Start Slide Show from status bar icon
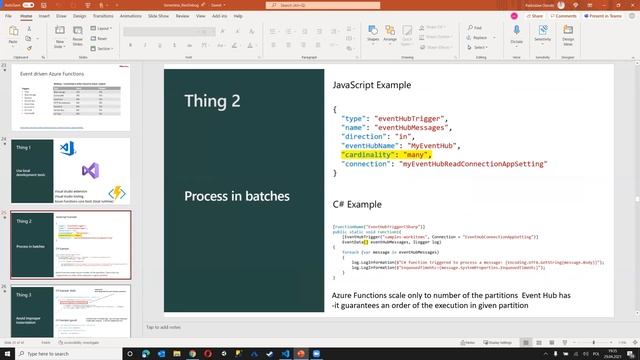640x360 pixels. point(564,342)
